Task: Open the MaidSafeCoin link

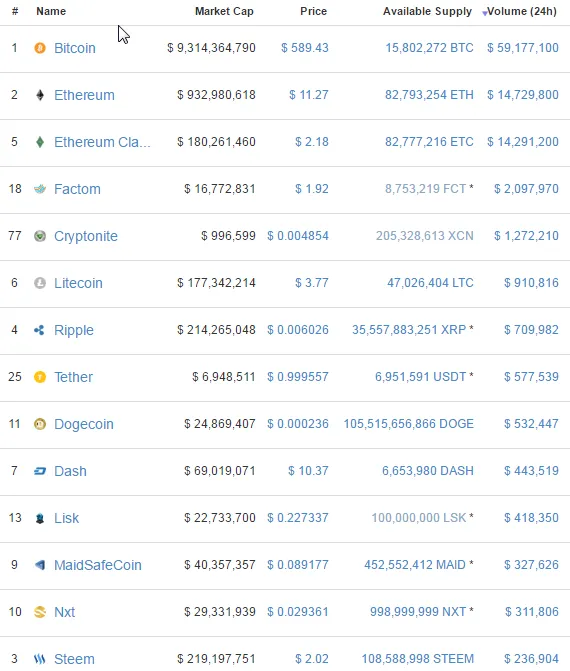Action: 98,565
